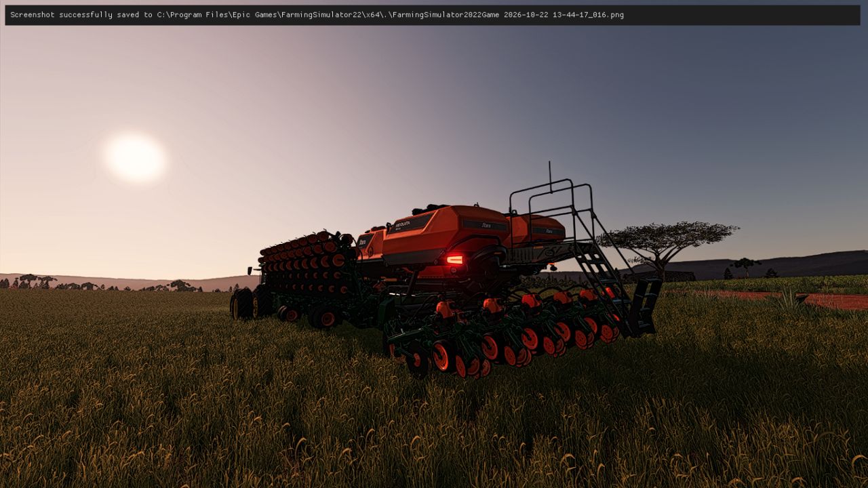Click the screenshot saved notification bar

point(433,15)
